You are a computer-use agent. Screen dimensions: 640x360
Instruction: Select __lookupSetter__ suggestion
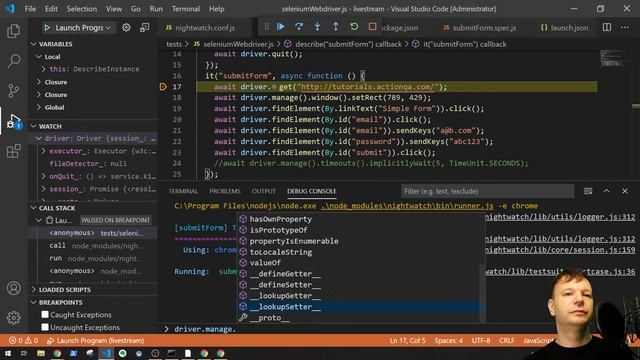pos(359,307)
